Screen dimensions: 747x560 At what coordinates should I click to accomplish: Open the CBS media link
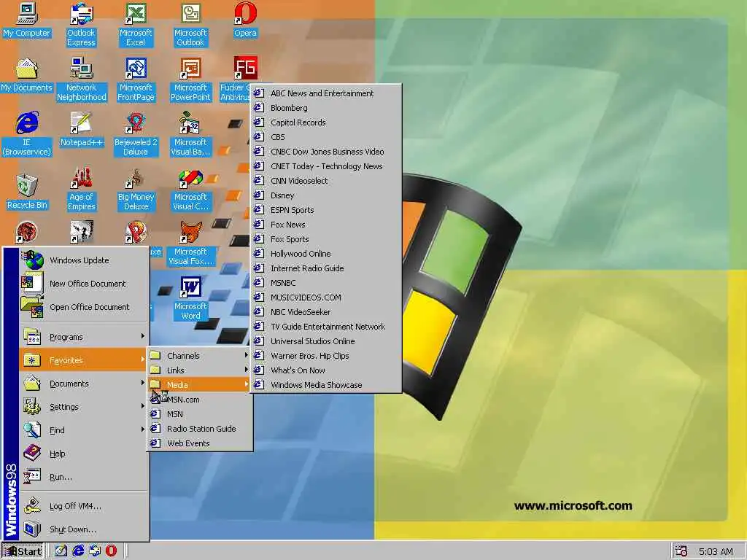[x=326, y=137]
